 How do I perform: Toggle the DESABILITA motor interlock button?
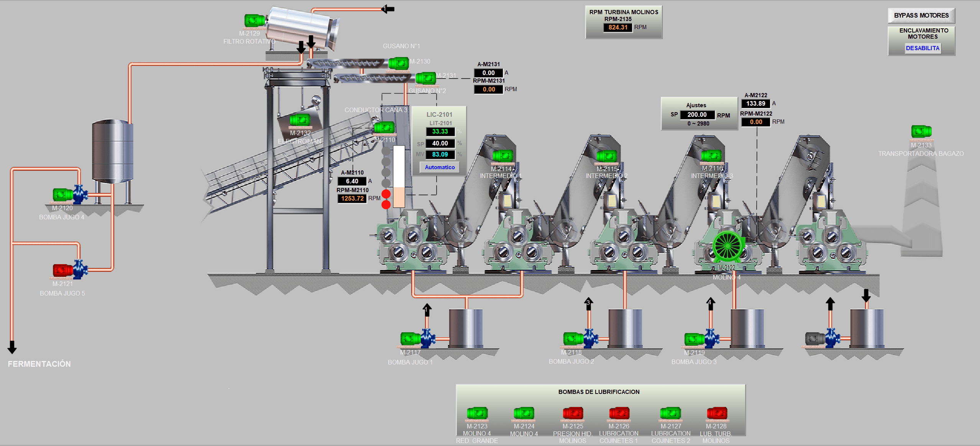[923, 48]
